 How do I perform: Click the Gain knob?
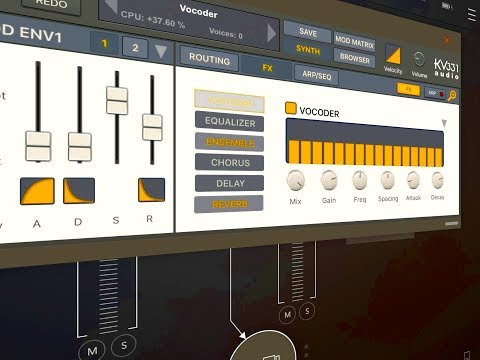[x=329, y=180]
